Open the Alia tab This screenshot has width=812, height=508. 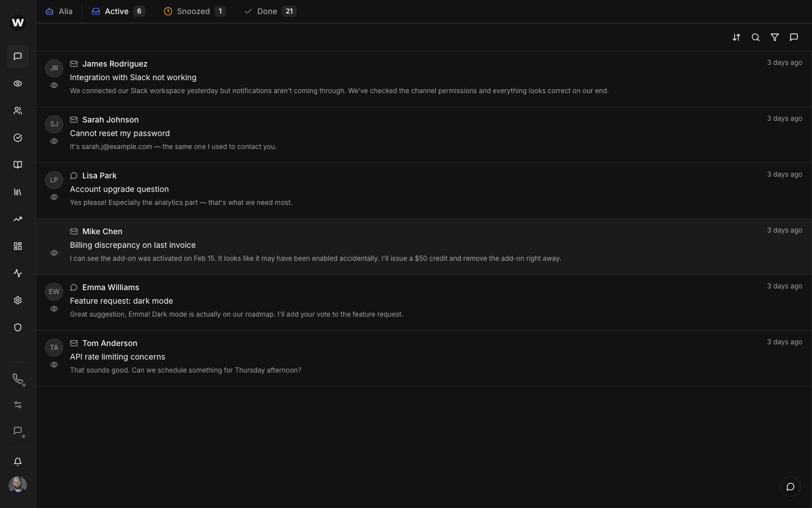click(x=59, y=11)
